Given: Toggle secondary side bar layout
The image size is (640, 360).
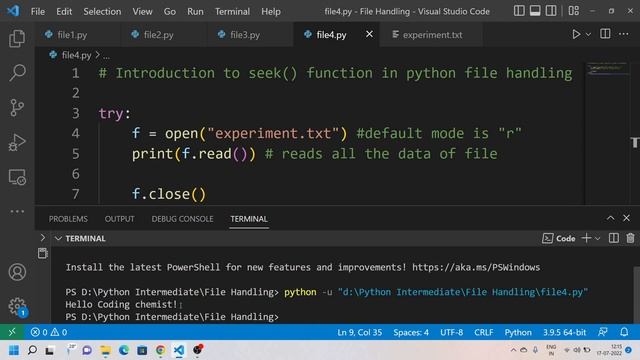Looking at the screenshot, I should (x=551, y=11).
